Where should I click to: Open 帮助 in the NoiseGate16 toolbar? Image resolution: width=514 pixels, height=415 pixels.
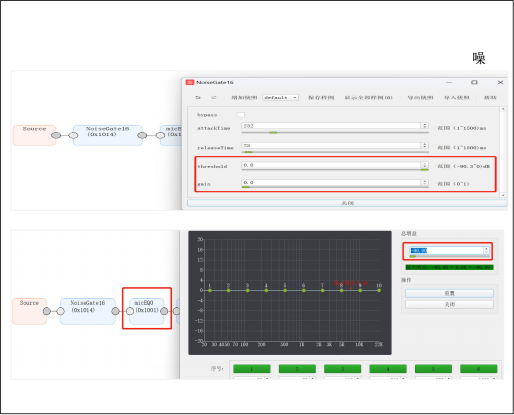tap(490, 98)
